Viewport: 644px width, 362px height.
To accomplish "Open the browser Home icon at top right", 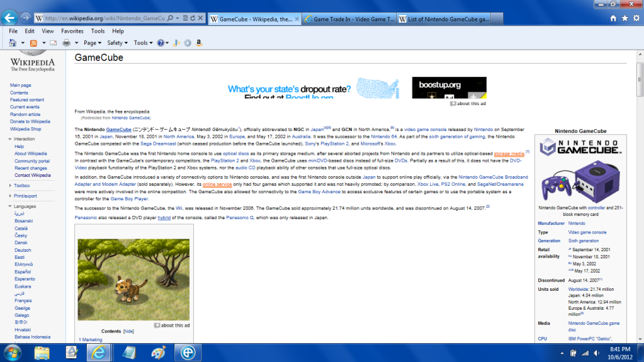I will click(x=613, y=18).
